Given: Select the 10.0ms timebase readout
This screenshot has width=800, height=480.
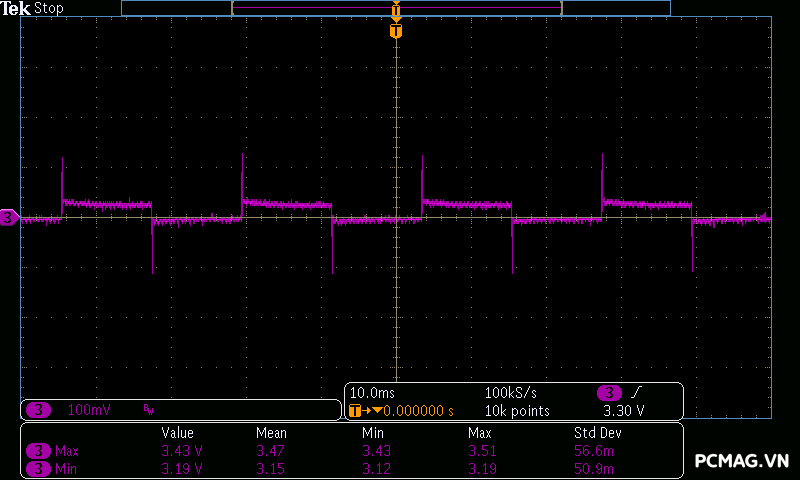Looking at the screenshot, I should tap(374, 393).
